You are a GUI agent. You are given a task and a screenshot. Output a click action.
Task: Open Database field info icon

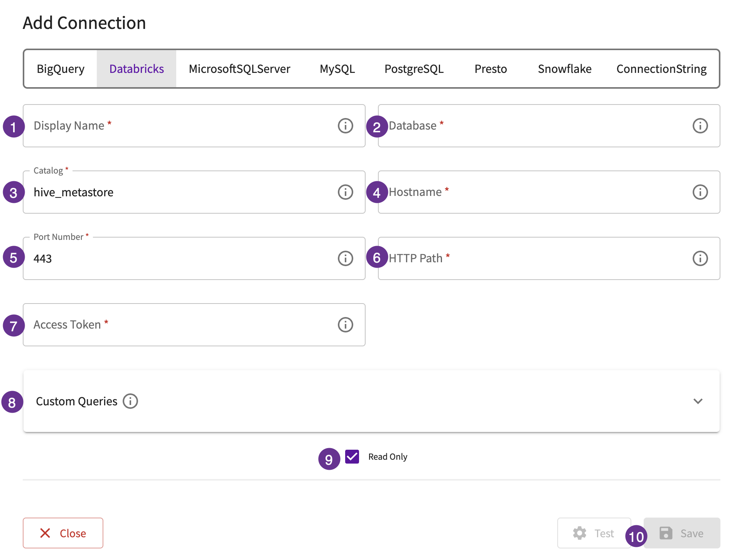(x=700, y=126)
